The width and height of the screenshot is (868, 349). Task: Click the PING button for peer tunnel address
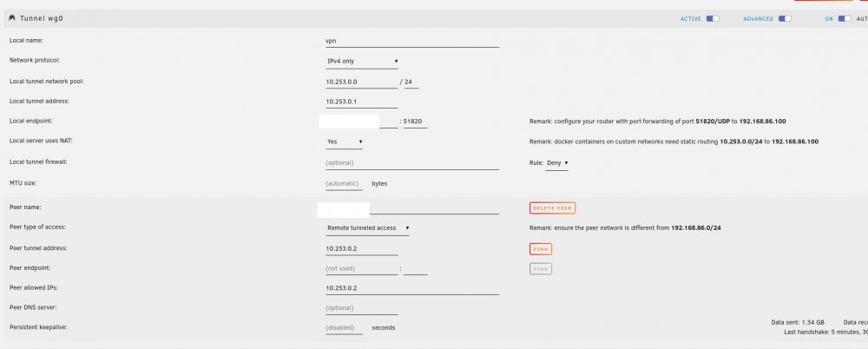pos(541,249)
